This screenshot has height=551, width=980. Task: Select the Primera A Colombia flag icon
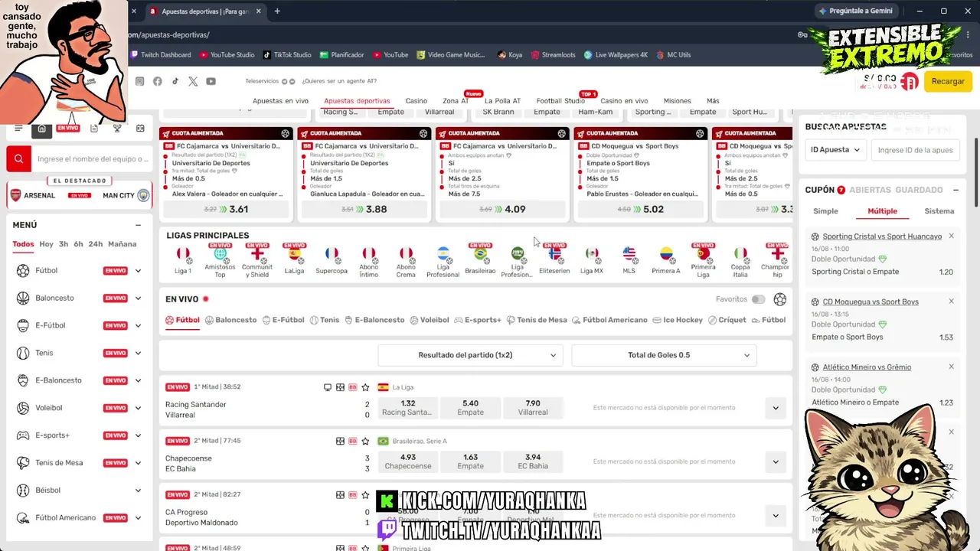pyautogui.click(x=666, y=253)
